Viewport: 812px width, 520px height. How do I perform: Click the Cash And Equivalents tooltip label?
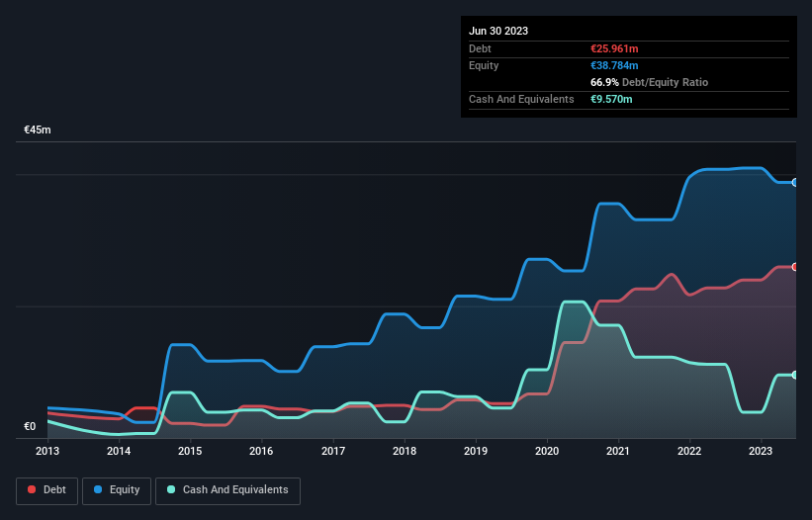521,99
